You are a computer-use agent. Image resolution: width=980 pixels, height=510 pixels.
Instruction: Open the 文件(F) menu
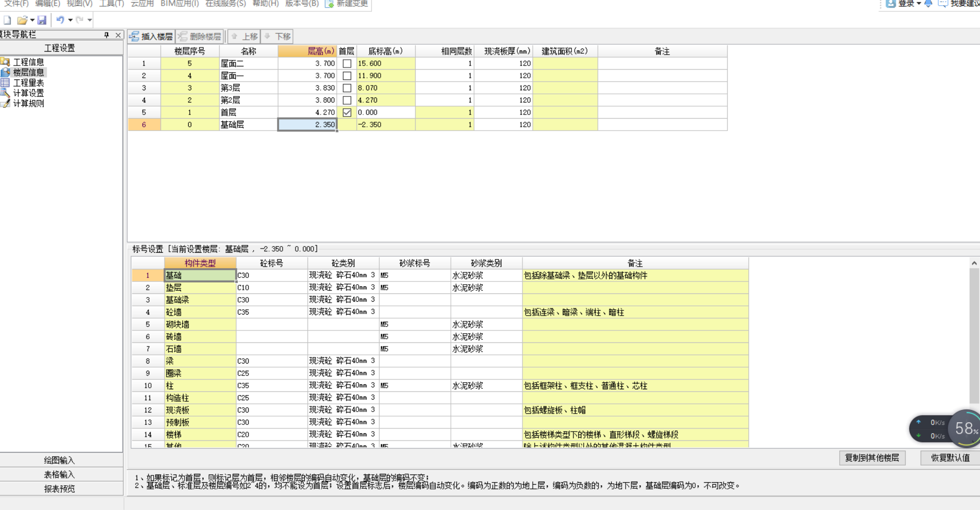[16, 4]
